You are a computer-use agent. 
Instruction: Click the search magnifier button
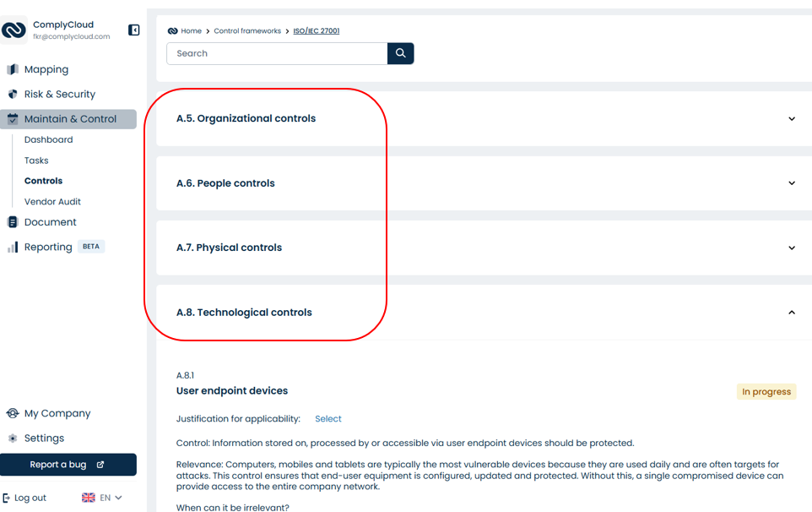(x=401, y=53)
